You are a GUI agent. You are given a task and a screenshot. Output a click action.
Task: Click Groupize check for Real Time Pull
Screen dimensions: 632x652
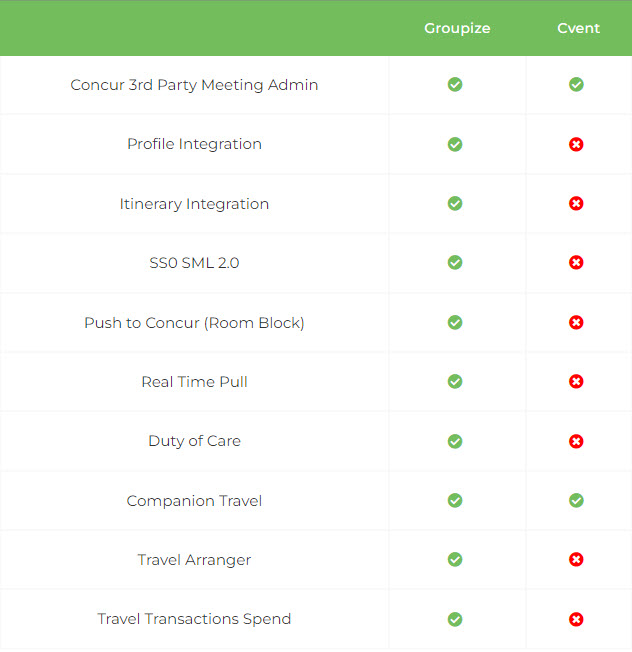click(455, 382)
